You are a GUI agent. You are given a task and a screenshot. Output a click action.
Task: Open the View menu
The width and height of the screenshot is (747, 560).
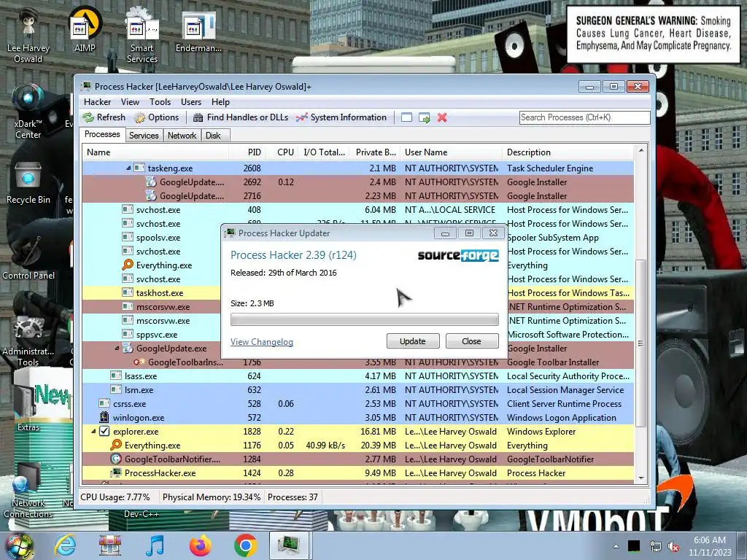[130, 102]
